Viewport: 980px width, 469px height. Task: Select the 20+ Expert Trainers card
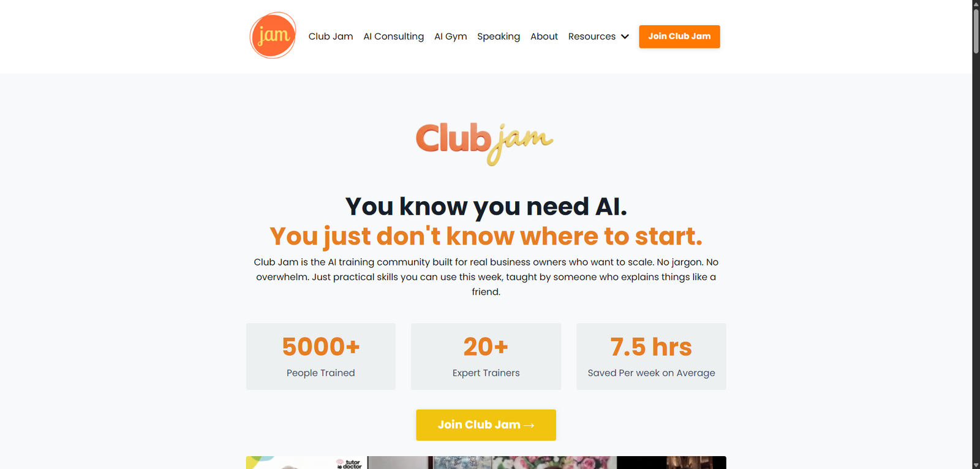pos(486,356)
